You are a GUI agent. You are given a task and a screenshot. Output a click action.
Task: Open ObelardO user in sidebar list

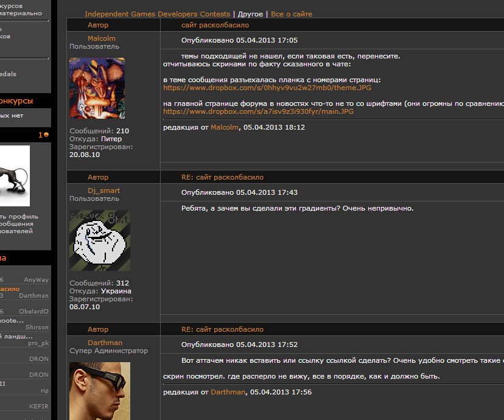point(33,312)
